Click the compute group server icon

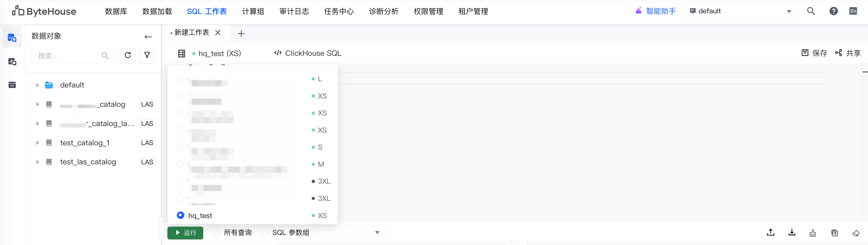(x=182, y=53)
